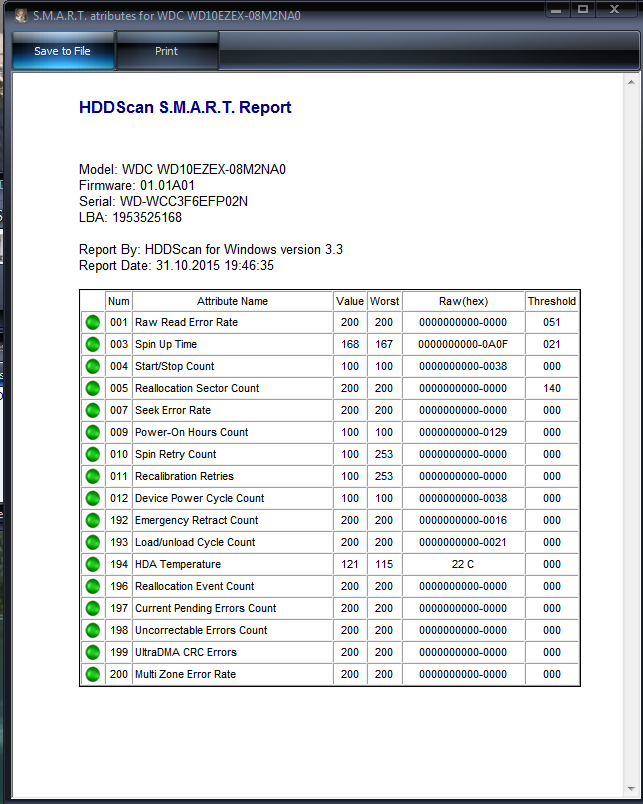Viewport: 643px width, 804px height.
Task: Click attribute number 194
Action: [118, 565]
